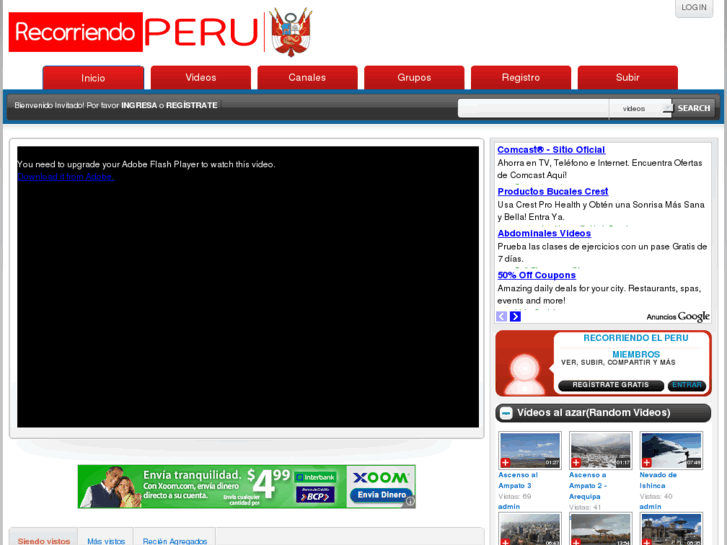
Task: Open Ascenso al Ampato 3 thumbnail
Action: (530, 450)
